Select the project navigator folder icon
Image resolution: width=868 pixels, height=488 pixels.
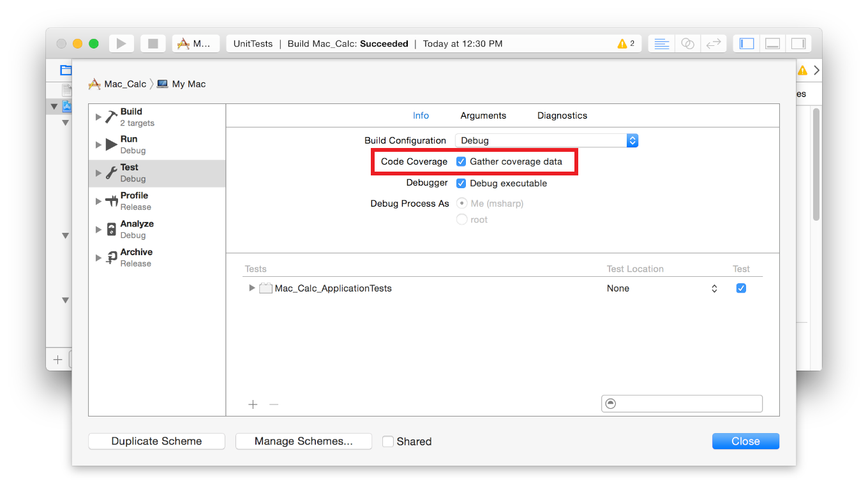pyautogui.click(x=65, y=70)
